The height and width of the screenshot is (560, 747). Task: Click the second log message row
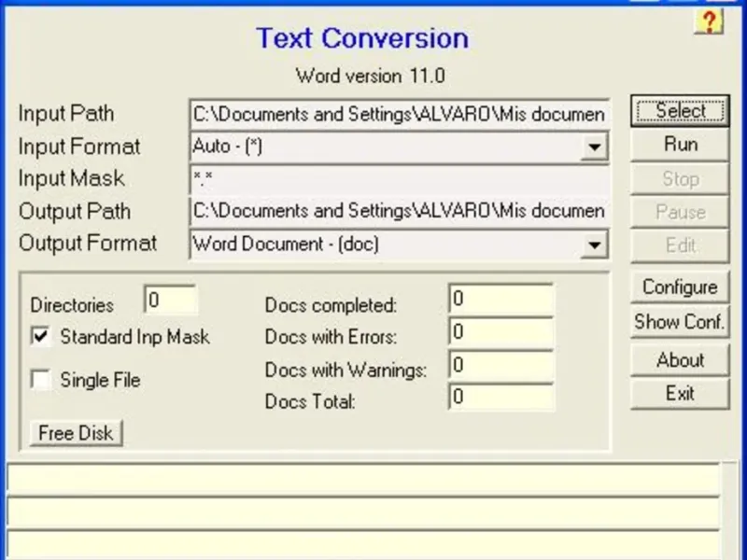pos(363,512)
